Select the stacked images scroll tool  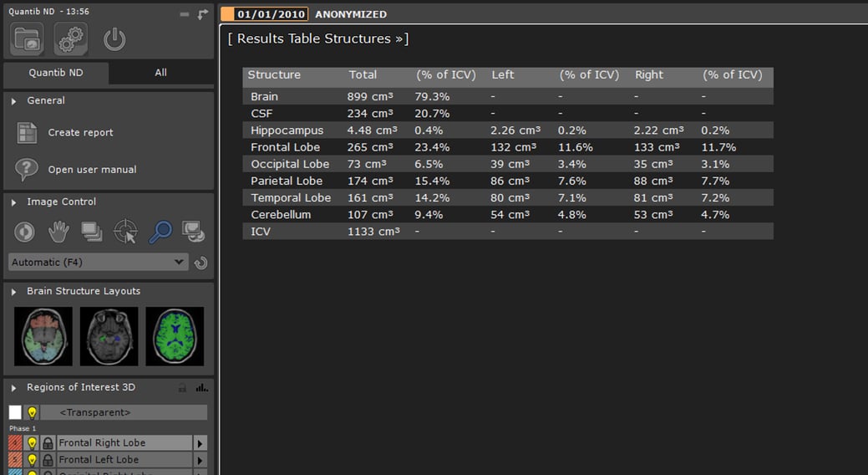(91, 232)
